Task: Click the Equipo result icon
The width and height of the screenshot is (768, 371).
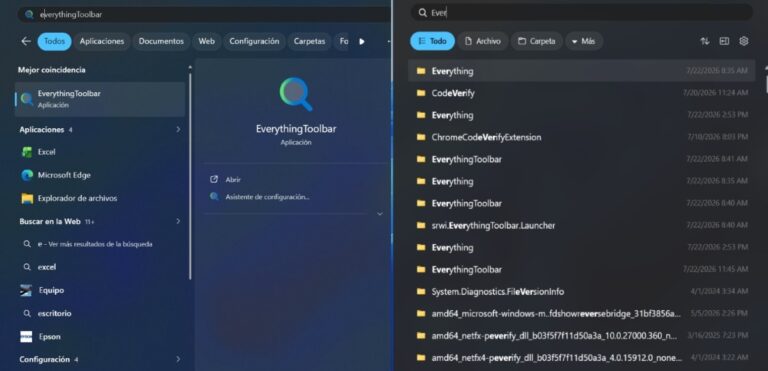Action: click(26, 290)
